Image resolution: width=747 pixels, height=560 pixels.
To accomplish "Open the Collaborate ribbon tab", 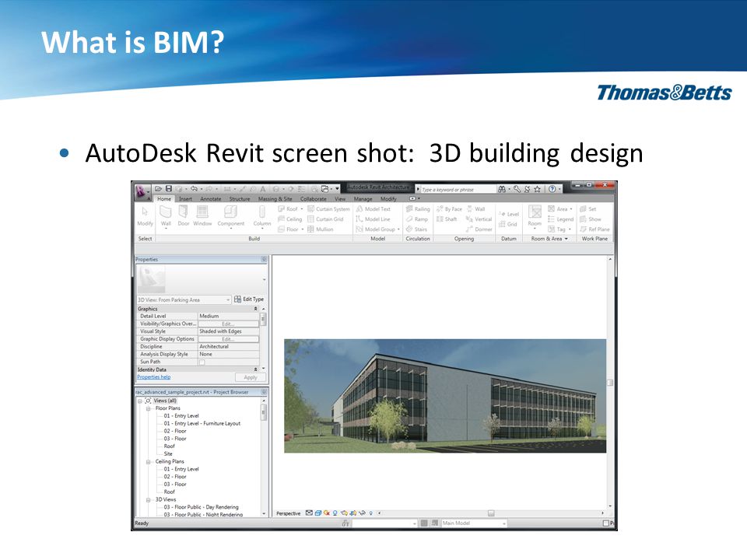I will [x=313, y=199].
